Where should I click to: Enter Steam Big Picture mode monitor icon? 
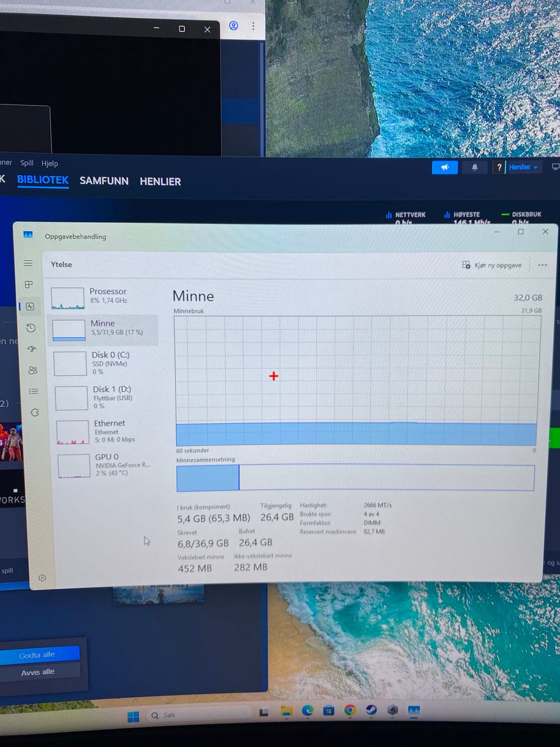555,167
